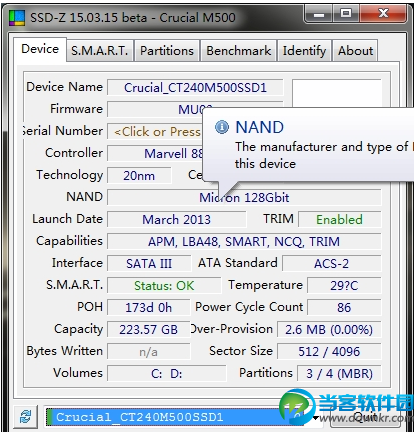415x432 pixels.
Task: Click the TRIM Enabled value
Action: click(x=339, y=220)
